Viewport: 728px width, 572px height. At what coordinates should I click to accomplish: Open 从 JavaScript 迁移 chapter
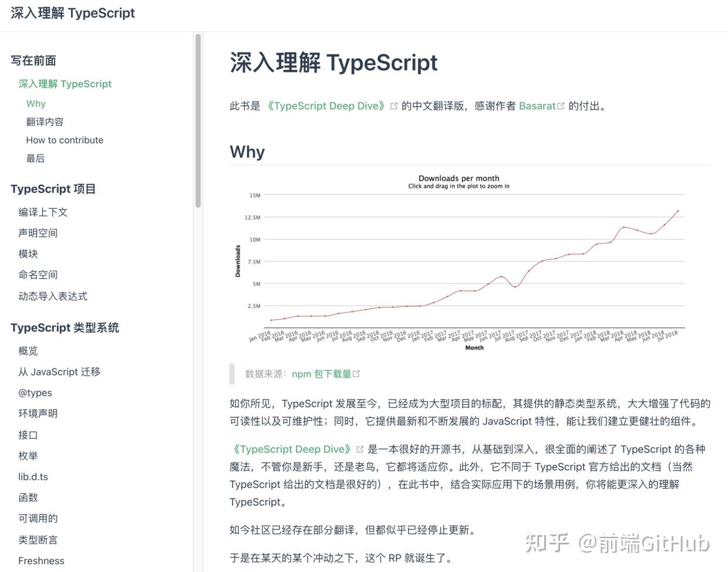coord(59,371)
